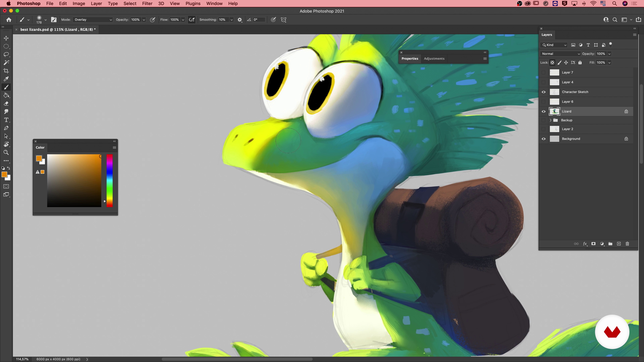Image resolution: width=644 pixels, height=362 pixels.
Task: Toggle Quick Mask mode
Action: 6,186
